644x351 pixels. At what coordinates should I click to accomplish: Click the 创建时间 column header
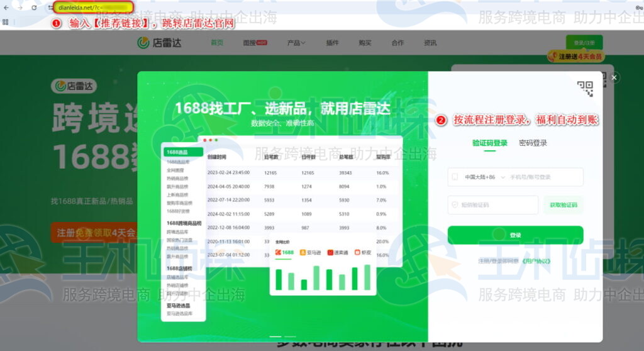[x=216, y=157]
